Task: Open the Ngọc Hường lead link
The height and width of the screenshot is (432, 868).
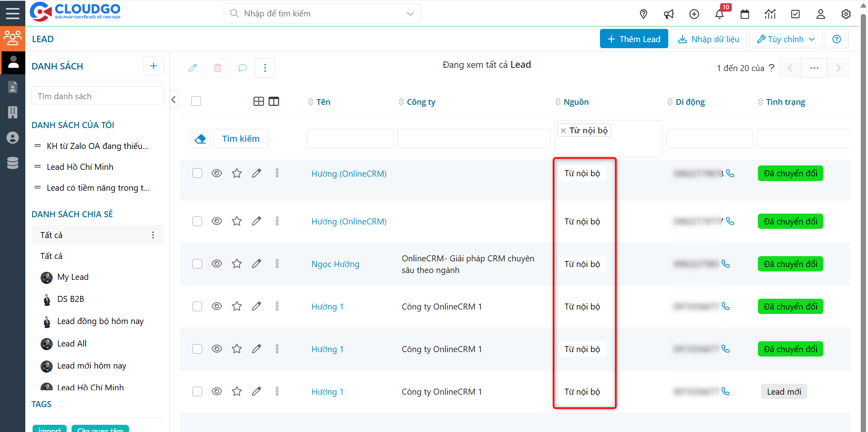Action: pyautogui.click(x=335, y=264)
